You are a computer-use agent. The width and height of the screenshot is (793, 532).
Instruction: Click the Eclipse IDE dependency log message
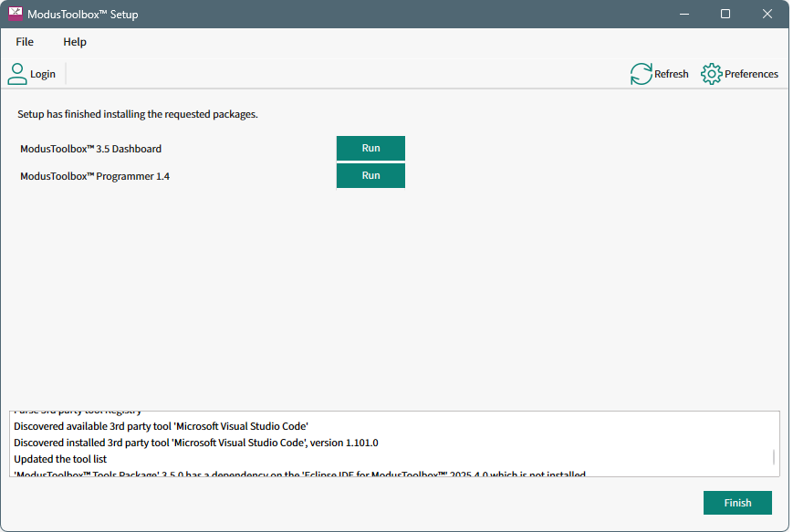click(299, 474)
